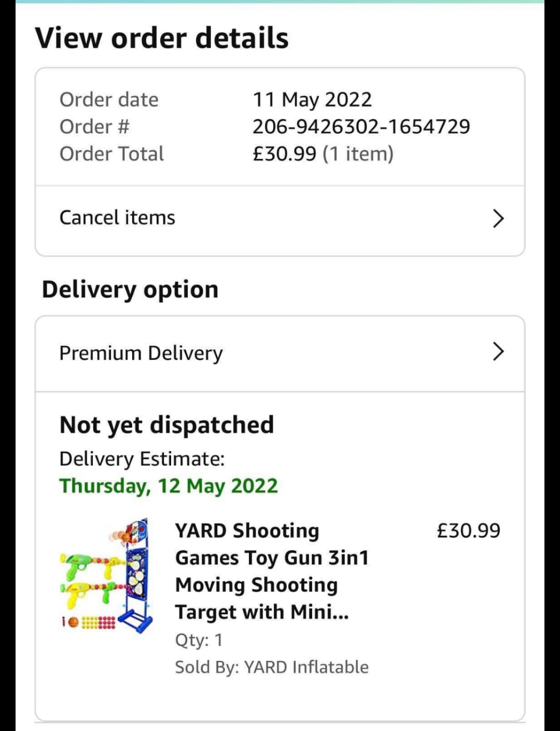Click the Order Total label

[x=112, y=154]
